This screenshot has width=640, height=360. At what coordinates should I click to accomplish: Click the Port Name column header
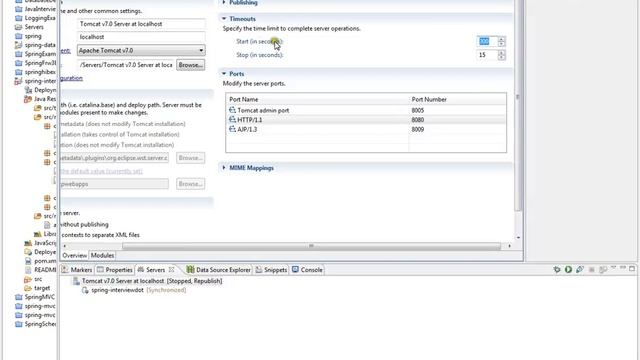coord(317,99)
